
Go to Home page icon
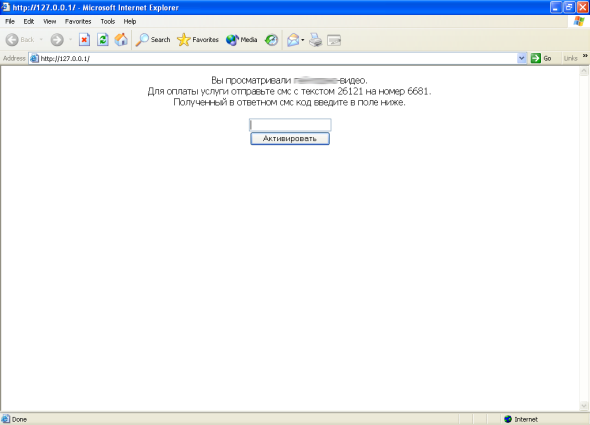(x=121, y=40)
